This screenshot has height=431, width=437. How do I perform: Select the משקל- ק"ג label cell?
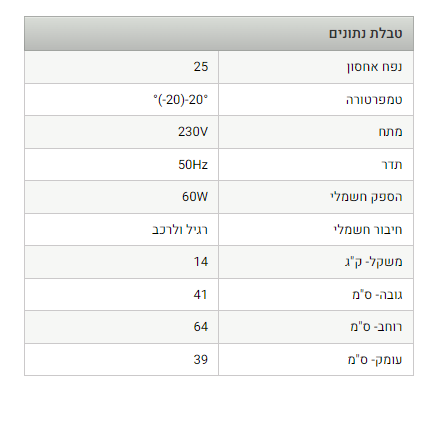pyautogui.click(x=316, y=262)
